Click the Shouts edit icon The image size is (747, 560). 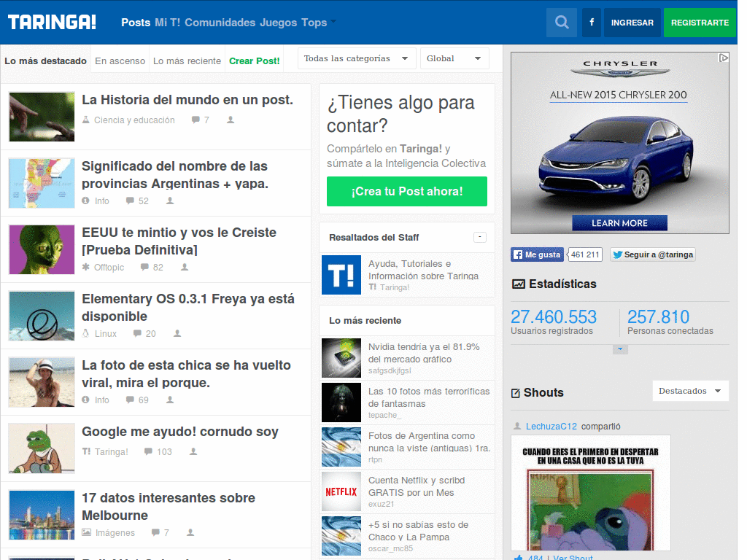coord(516,393)
